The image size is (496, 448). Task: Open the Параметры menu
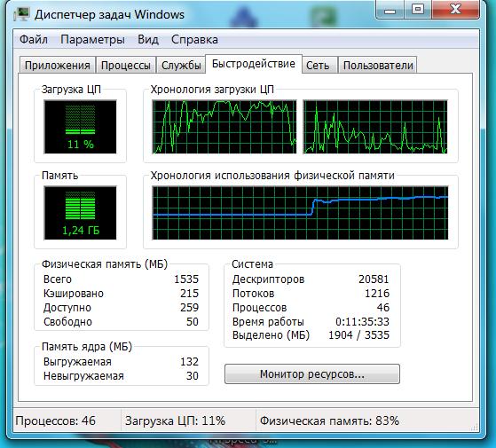(92, 40)
